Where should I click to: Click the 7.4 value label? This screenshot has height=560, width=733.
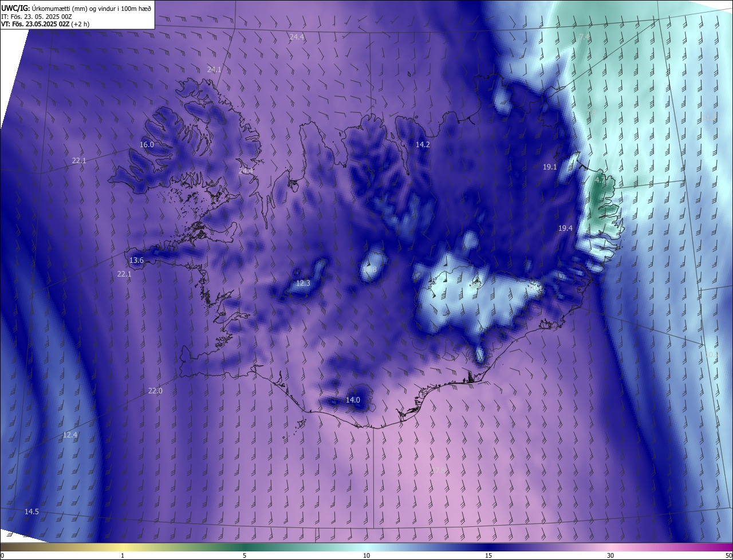click(x=584, y=37)
